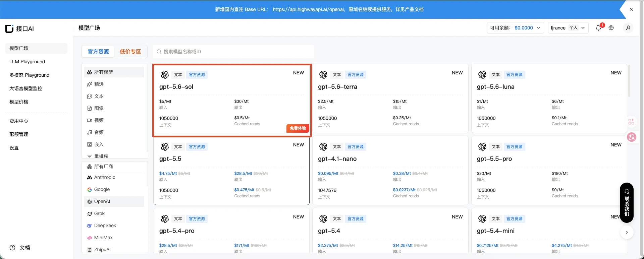Open 多模态 Playground in sidebar
The width and height of the screenshot is (644, 259).
click(x=36, y=75)
